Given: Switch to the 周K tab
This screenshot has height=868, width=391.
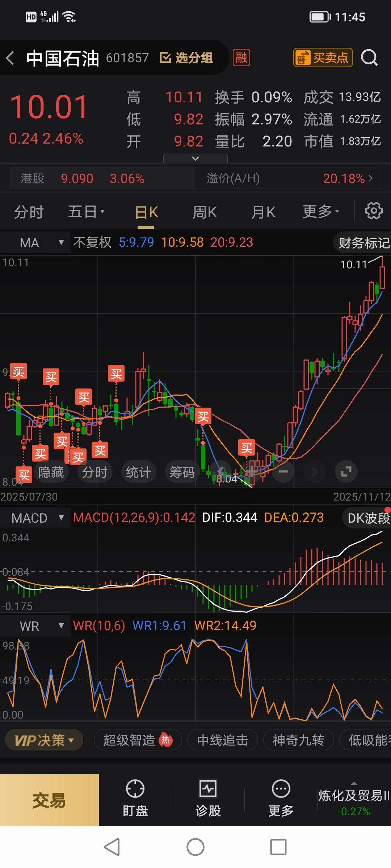Looking at the screenshot, I should tap(205, 212).
